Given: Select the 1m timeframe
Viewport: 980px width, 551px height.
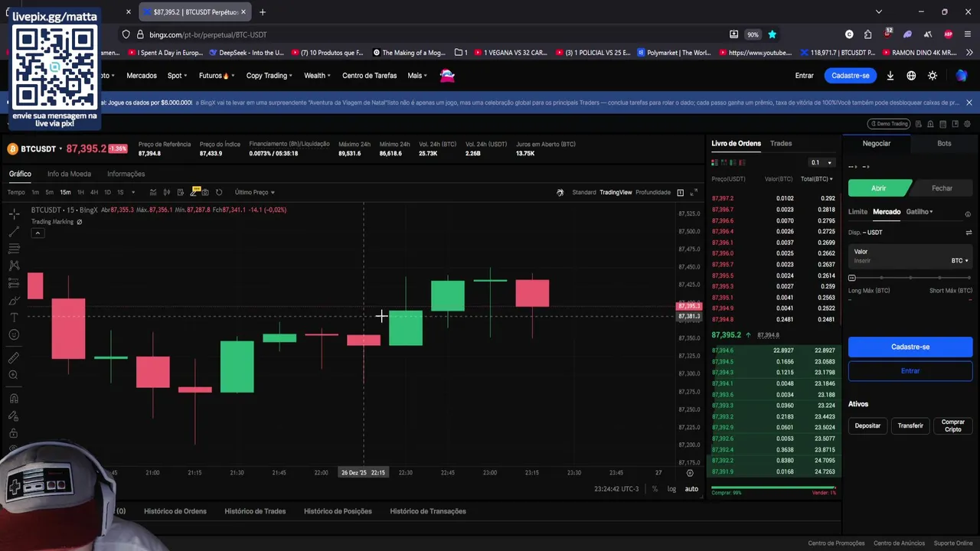Looking at the screenshot, I should point(35,192).
